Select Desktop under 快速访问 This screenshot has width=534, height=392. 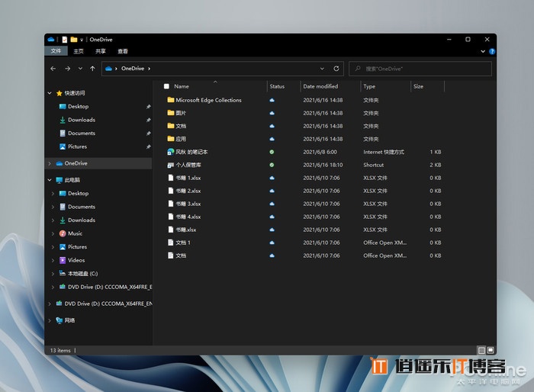pos(79,107)
